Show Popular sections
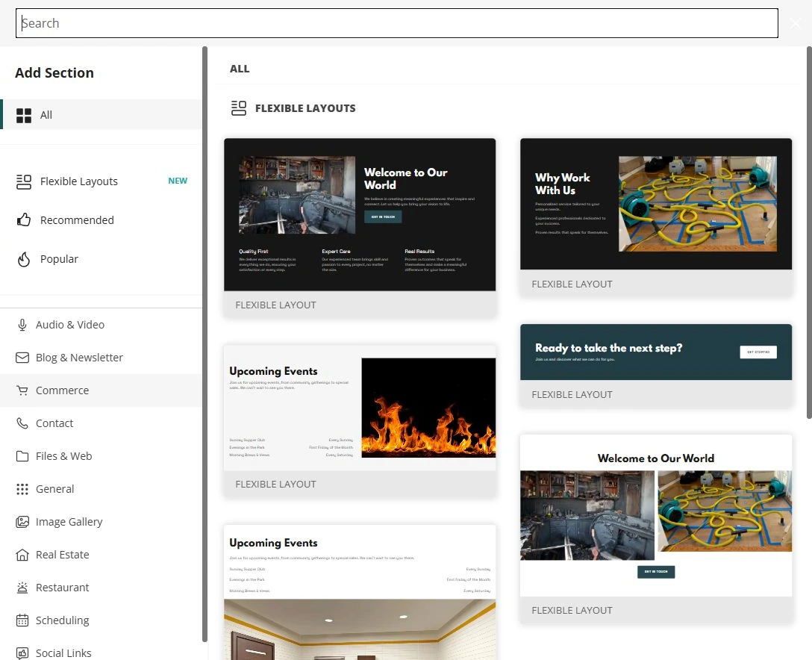812x660 pixels. pyautogui.click(x=59, y=259)
